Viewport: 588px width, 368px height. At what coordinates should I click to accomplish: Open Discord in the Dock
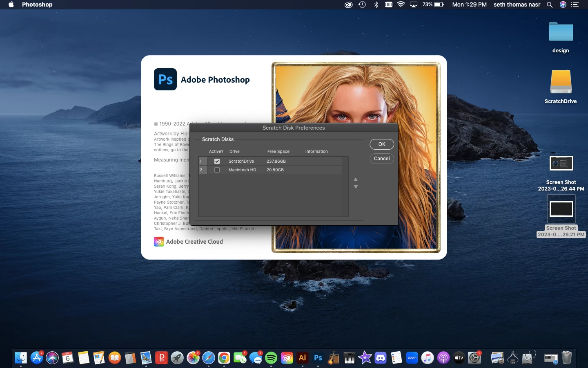coord(381,358)
